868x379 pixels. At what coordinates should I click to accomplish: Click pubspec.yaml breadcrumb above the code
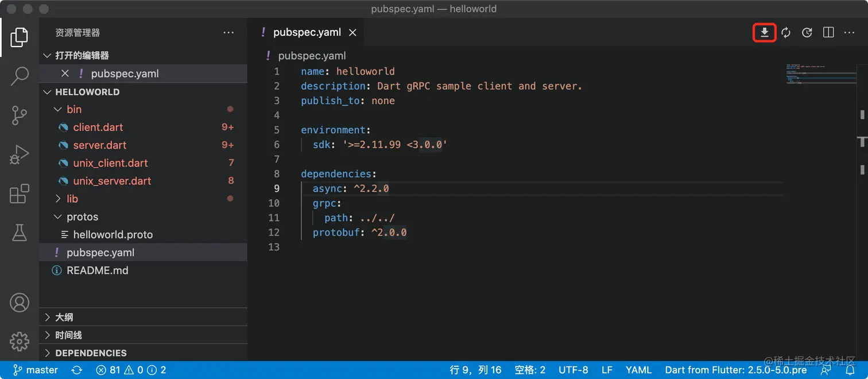[x=312, y=56]
